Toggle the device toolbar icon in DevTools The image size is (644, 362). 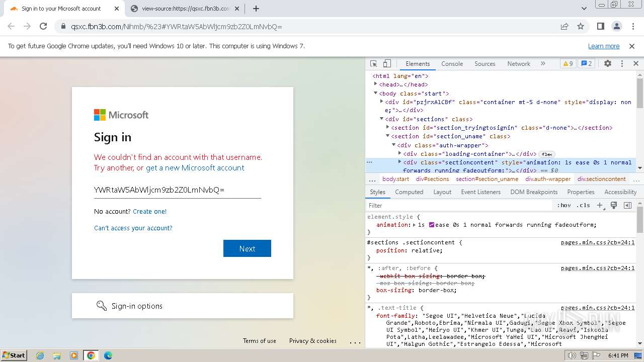click(x=387, y=64)
